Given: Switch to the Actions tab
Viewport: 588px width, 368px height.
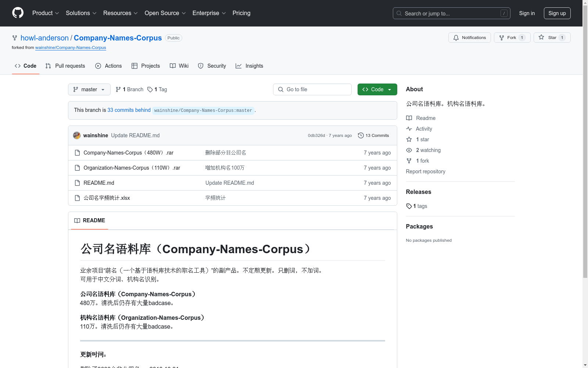Looking at the screenshot, I should click(108, 66).
